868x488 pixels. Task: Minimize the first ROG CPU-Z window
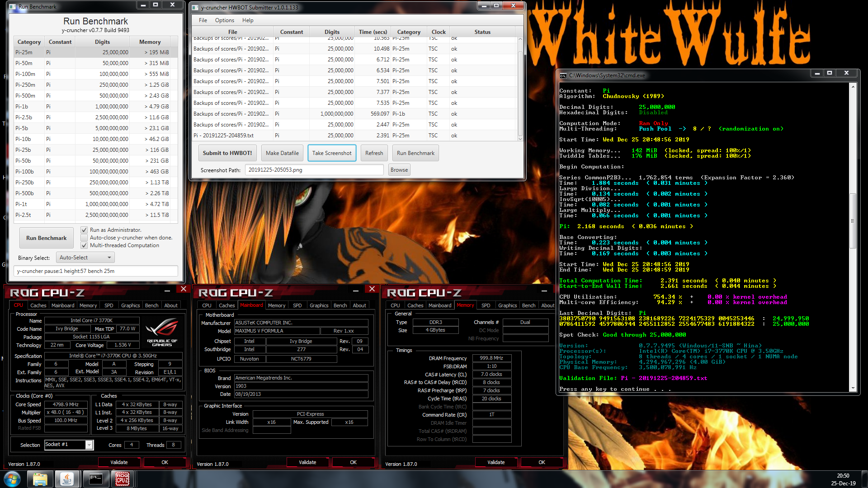pos(167,290)
